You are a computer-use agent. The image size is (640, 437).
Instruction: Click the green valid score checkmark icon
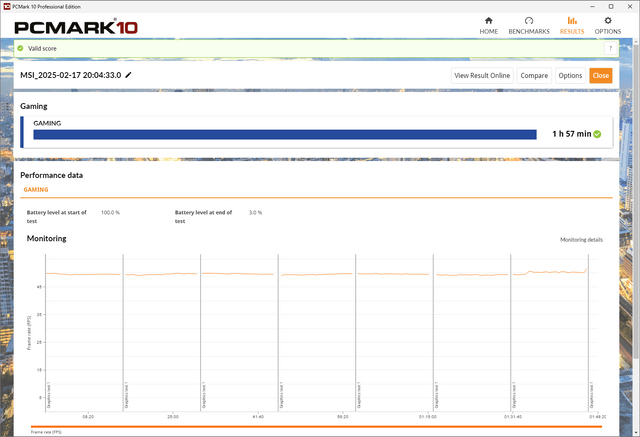pyautogui.click(x=20, y=48)
